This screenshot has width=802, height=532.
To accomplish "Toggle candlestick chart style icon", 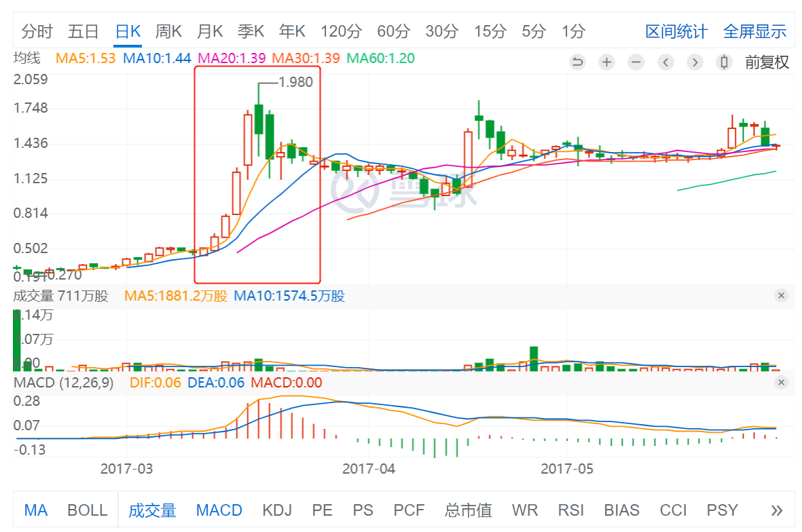I will [724, 62].
